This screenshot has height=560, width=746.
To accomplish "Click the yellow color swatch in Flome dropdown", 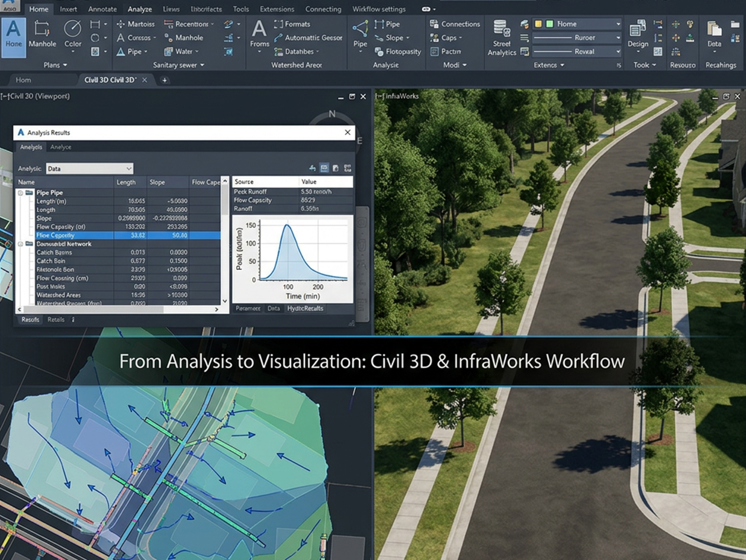I will pyautogui.click(x=538, y=24).
